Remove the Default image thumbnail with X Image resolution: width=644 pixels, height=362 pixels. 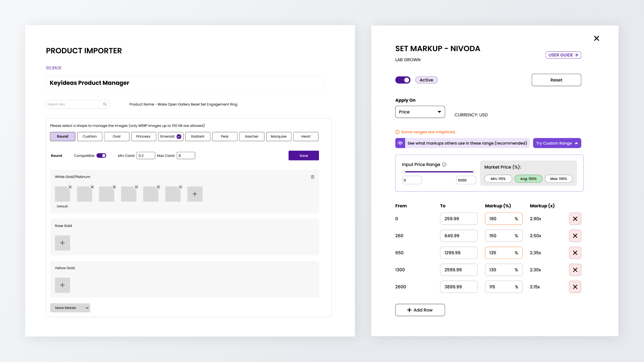[70, 187]
